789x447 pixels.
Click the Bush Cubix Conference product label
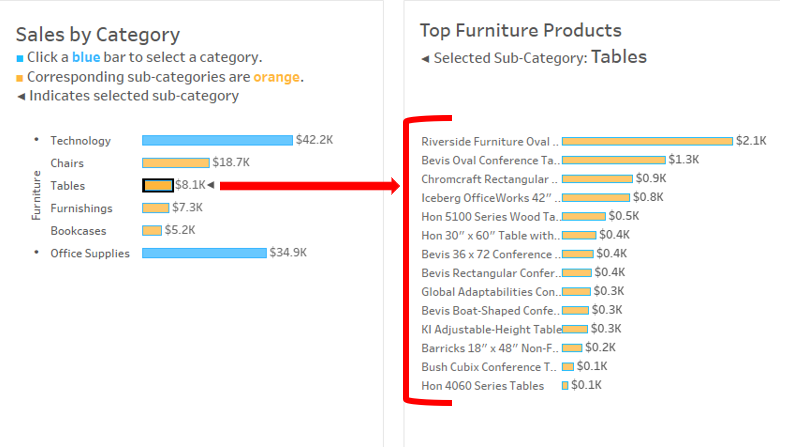[x=488, y=367]
